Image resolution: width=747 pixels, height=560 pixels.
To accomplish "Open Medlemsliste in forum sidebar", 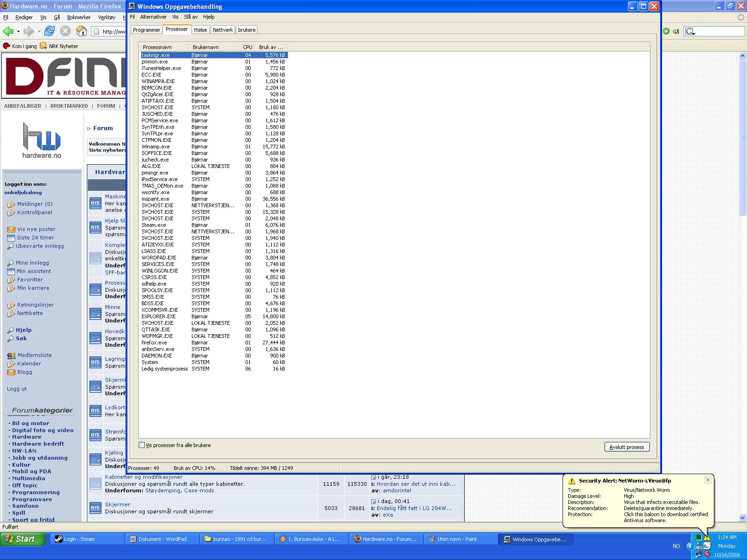I will [x=35, y=355].
